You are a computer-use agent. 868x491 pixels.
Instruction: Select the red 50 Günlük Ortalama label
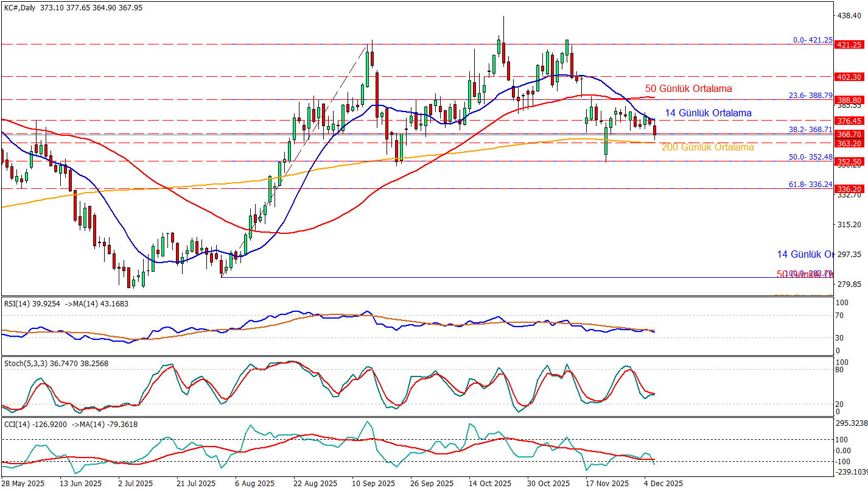[688, 88]
